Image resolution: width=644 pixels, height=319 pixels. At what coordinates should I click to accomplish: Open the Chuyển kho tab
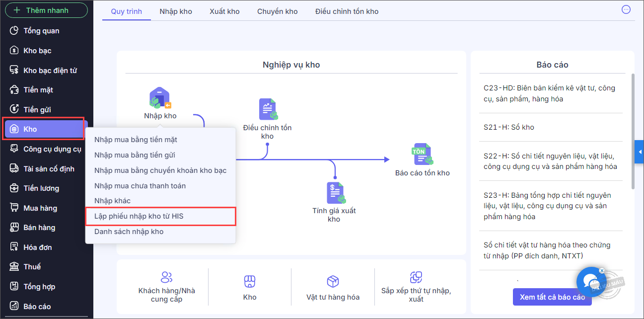[x=277, y=11]
